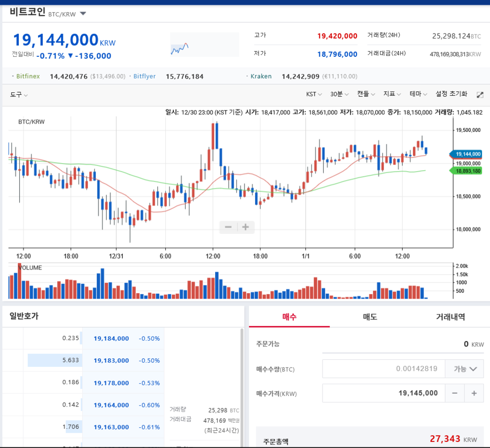This screenshot has width=490, height=448.
Task: Click the -0.60% change for 19,164,000
Action: pyautogui.click(x=149, y=405)
